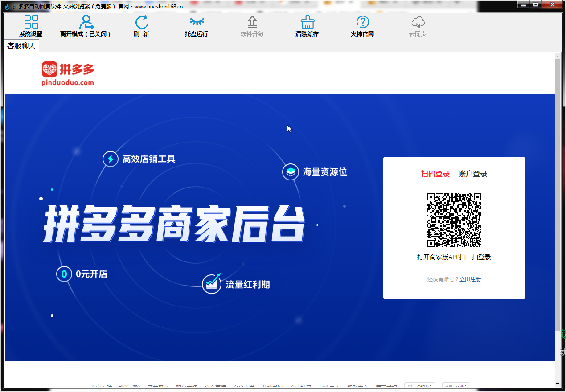Click the 刷新 refresh icon

tap(141, 22)
